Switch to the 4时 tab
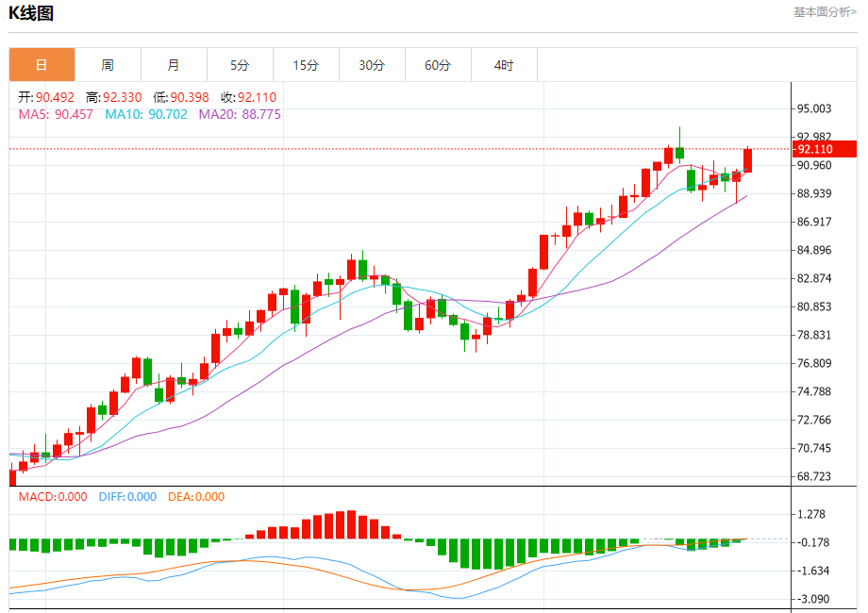Image resolution: width=868 pixels, height=613 pixels. tap(504, 65)
